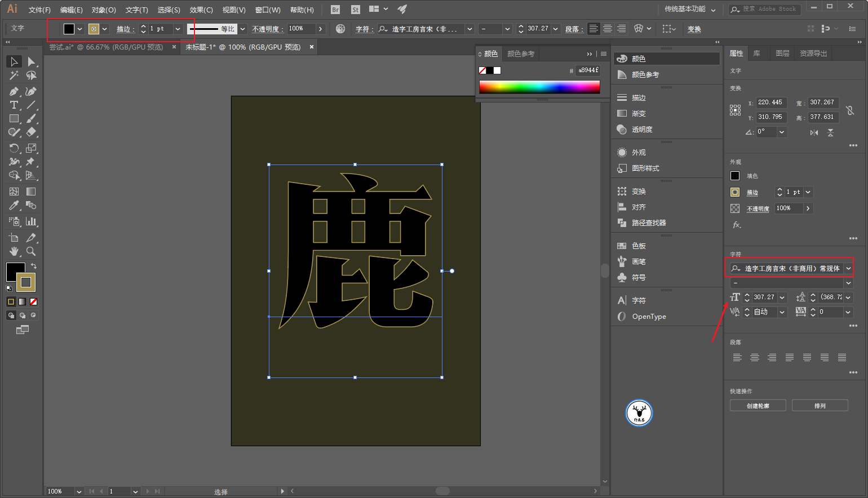Click 变换 in the control bar
Screen dimensions: 868x498
[x=694, y=29]
